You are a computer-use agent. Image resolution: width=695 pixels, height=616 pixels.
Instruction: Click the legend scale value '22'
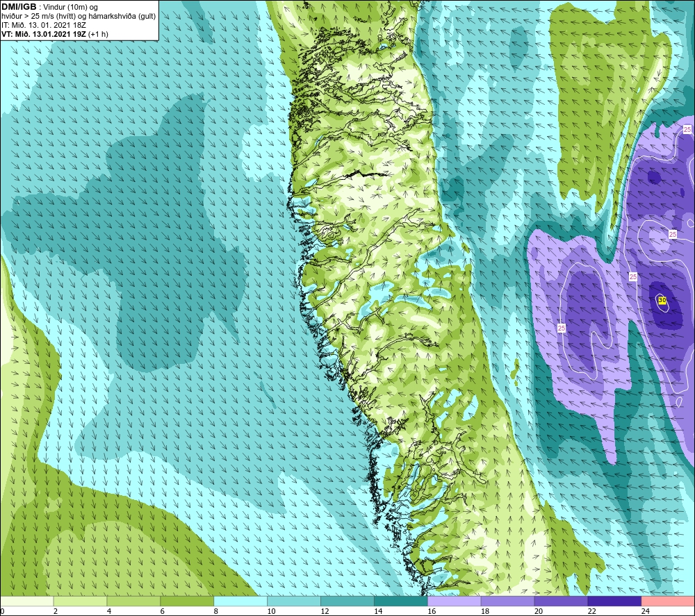click(x=591, y=611)
